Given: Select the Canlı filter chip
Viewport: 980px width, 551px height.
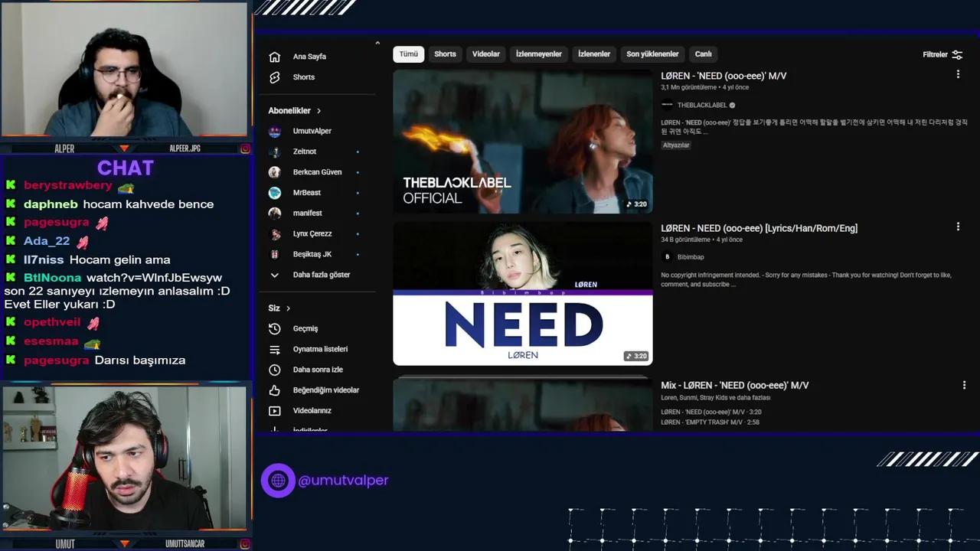Looking at the screenshot, I should (x=704, y=54).
